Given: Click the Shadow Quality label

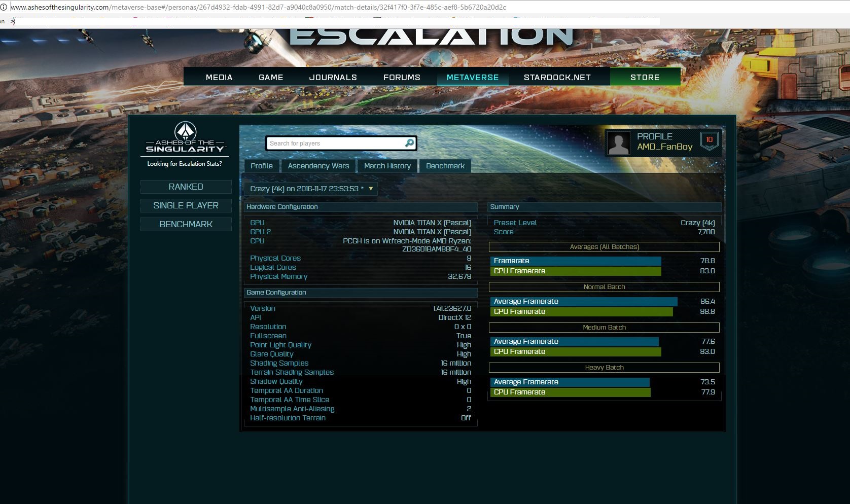Looking at the screenshot, I should click(276, 381).
